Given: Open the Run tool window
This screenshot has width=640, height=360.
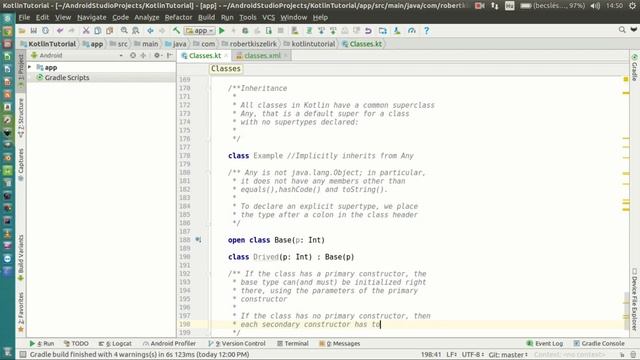Looking at the screenshot, I should [42, 344].
